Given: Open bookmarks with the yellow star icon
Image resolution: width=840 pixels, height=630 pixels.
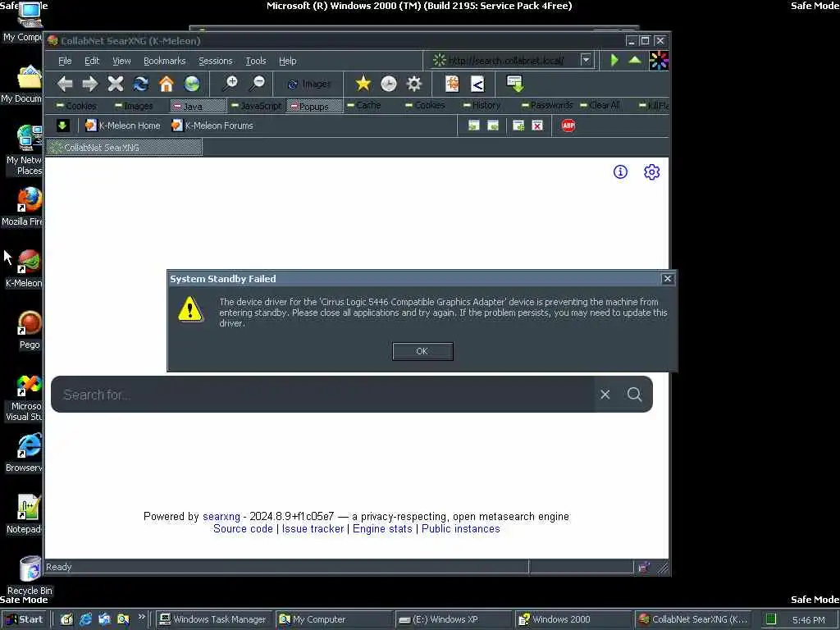Looking at the screenshot, I should pyautogui.click(x=363, y=84).
